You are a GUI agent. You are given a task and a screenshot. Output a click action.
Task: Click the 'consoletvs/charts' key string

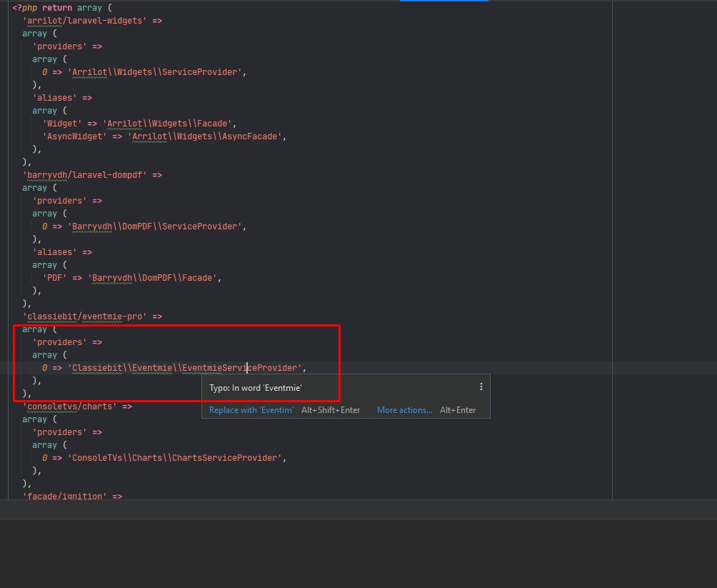tap(69, 407)
